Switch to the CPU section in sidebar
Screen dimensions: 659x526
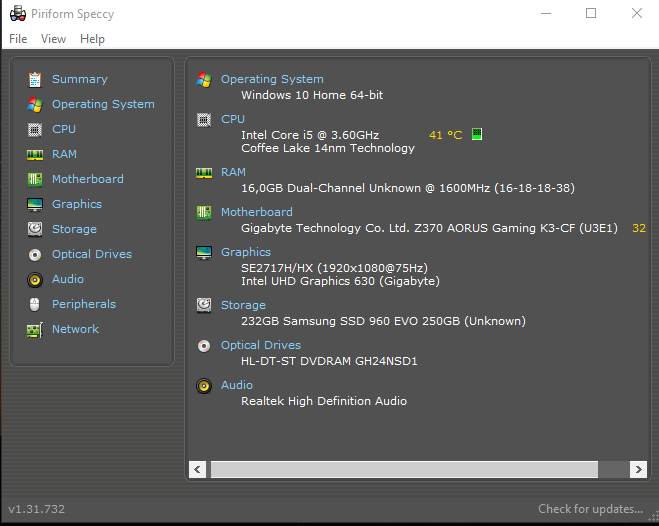(64, 129)
